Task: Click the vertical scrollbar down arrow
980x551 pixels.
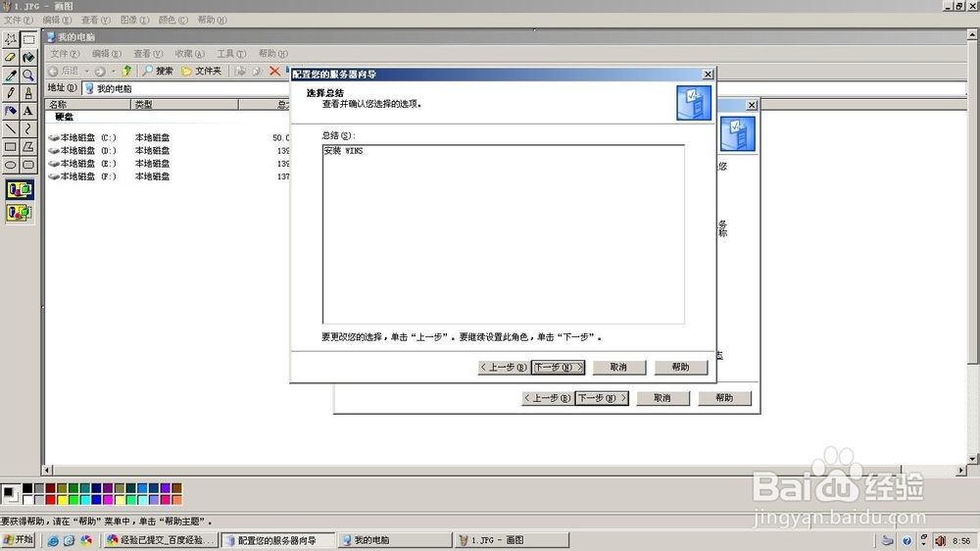Action: point(972,459)
